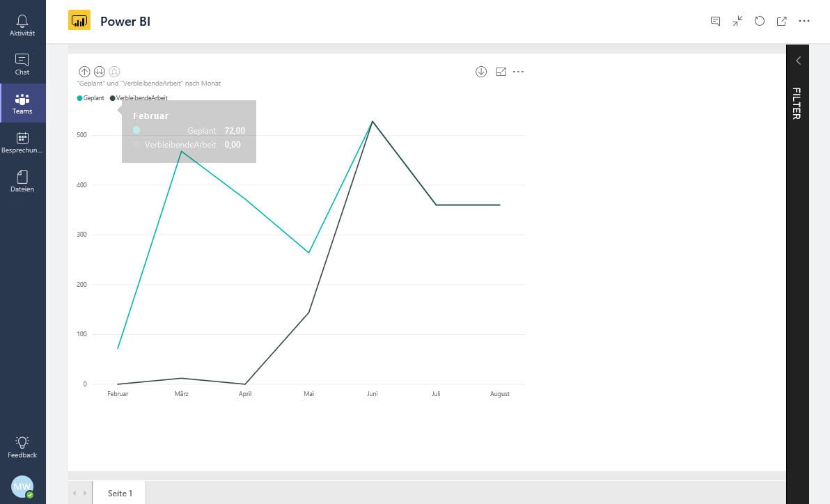
Task: Expand all one level down in hierarchy
Action: tap(114, 72)
